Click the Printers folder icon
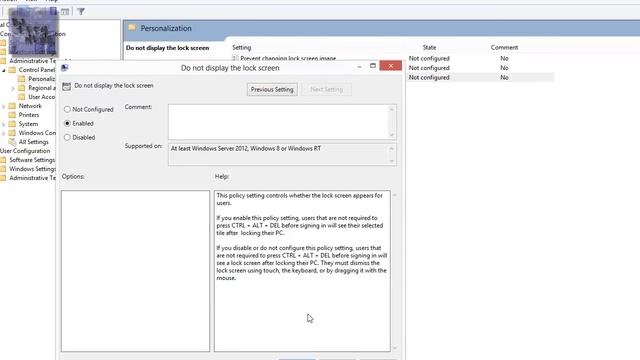Image resolution: width=640 pixels, height=360 pixels. (x=13, y=115)
